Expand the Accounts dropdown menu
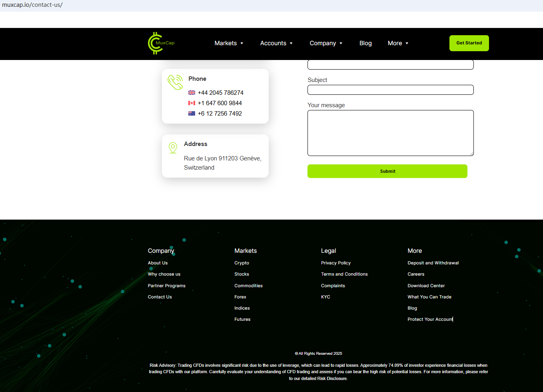This screenshot has height=392, width=543. click(277, 43)
